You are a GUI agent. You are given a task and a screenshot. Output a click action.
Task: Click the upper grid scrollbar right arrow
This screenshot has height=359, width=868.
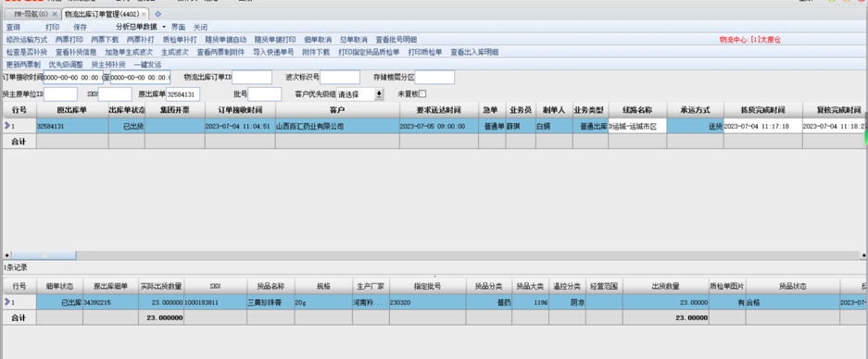pyautogui.click(x=864, y=255)
